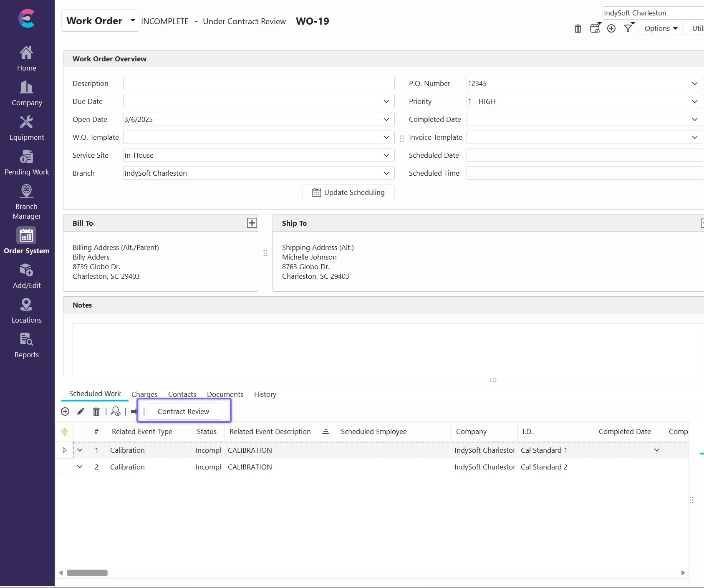Viewport: 704px width, 588px height.
Task: Click the delete work order trash icon at top
Action: [x=578, y=28]
